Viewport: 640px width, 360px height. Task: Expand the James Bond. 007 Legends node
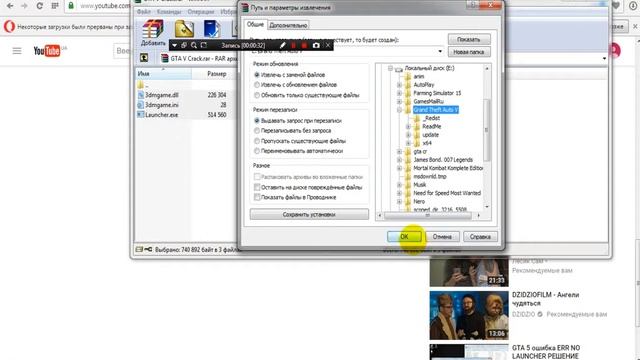pos(399,160)
